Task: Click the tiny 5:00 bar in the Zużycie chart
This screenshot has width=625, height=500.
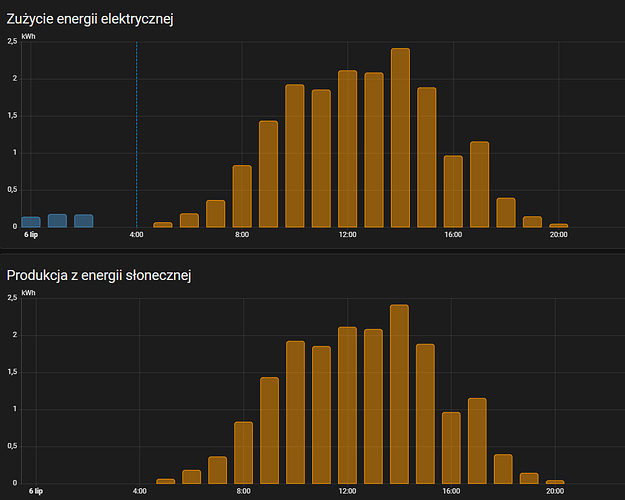Action: point(163,225)
